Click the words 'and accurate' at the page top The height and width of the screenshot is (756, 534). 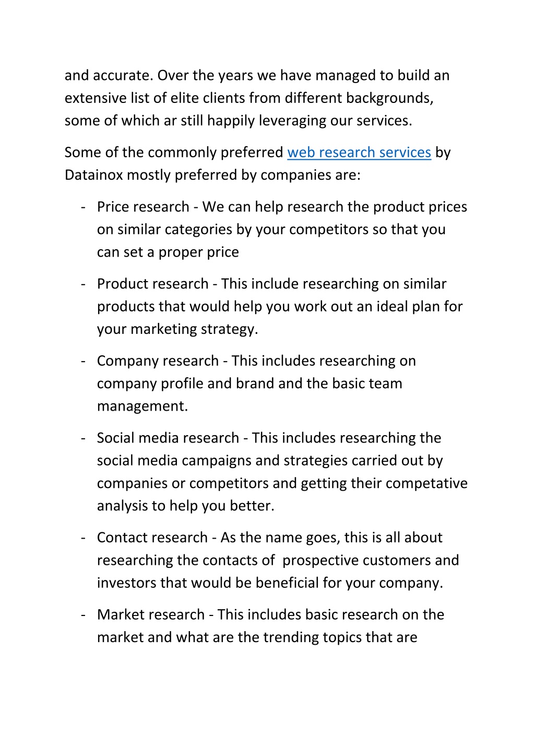coord(108,76)
